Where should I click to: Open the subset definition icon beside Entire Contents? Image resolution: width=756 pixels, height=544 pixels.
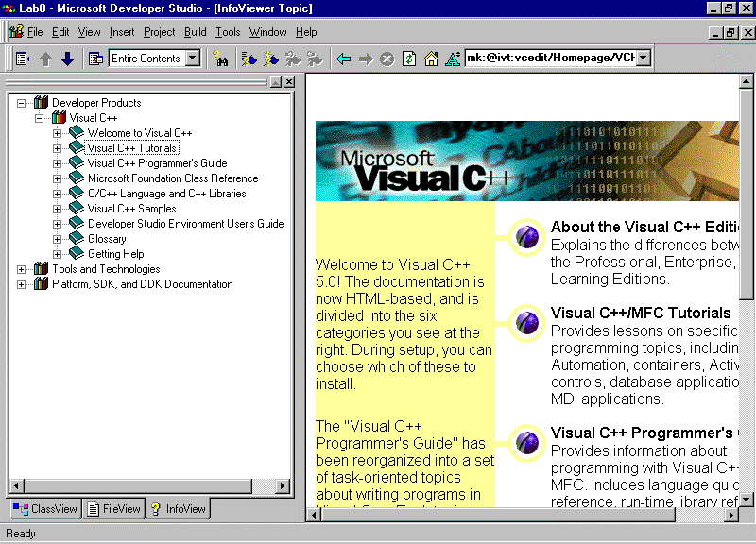pyautogui.click(x=95, y=59)
